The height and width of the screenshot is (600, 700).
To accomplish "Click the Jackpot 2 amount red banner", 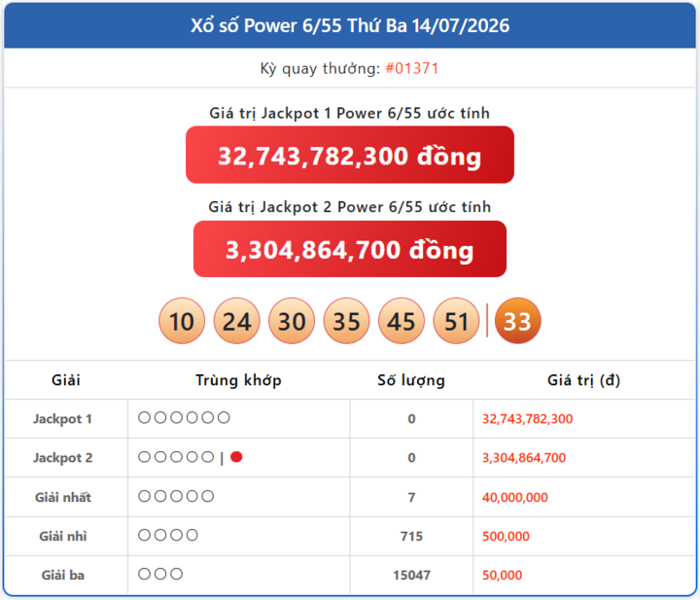I will 350,249.
